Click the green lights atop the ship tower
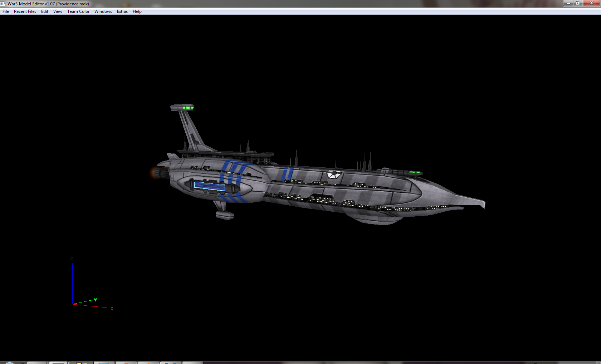This screenshot has height=364, width=601. [x=188, y=107]
